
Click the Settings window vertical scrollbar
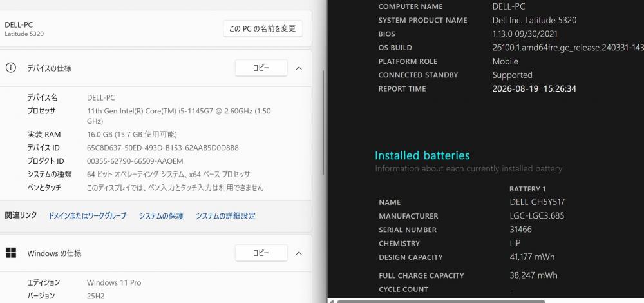pyautogui.click(x=324, y=122)
